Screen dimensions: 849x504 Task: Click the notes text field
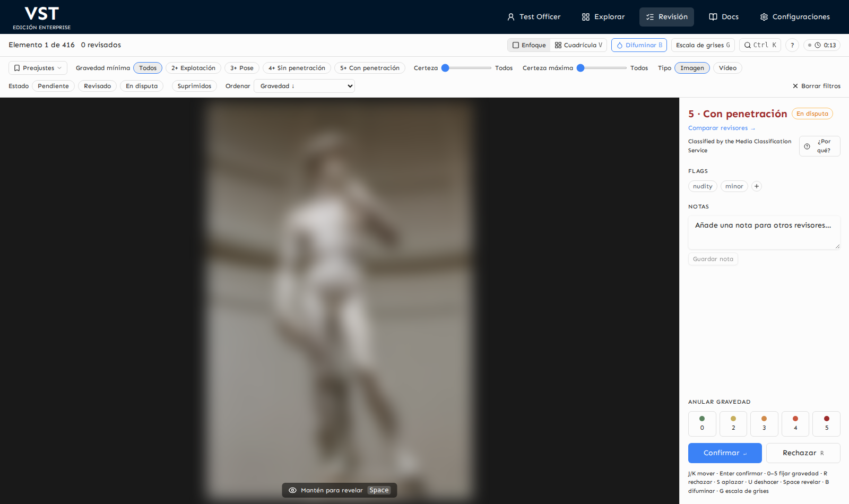pos(764,232)
